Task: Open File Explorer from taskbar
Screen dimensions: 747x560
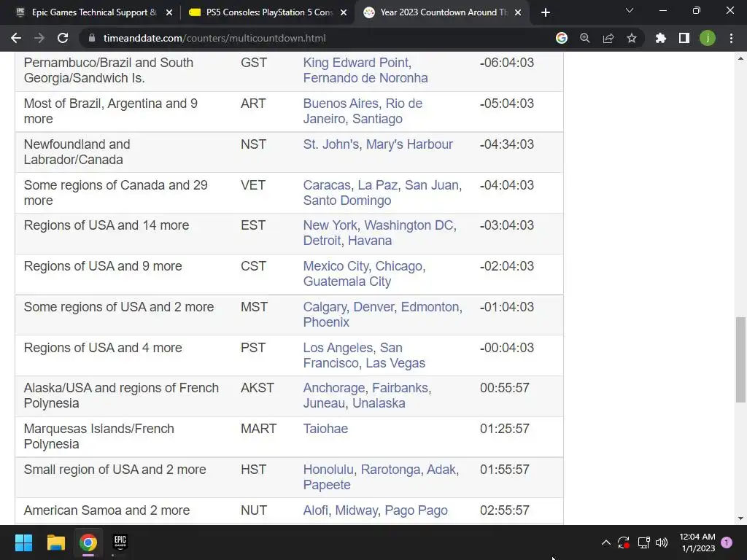Action: tap(55, 542)
